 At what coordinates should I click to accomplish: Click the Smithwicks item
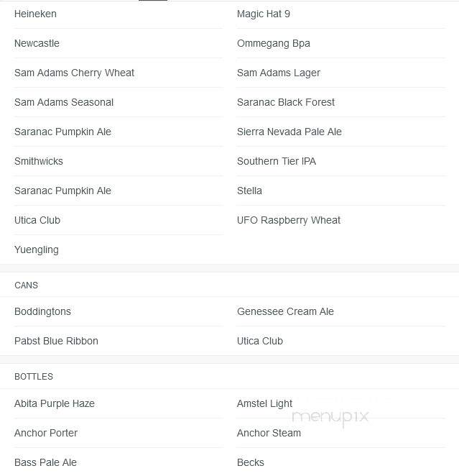pyautogui.click(x=39, y=161)
